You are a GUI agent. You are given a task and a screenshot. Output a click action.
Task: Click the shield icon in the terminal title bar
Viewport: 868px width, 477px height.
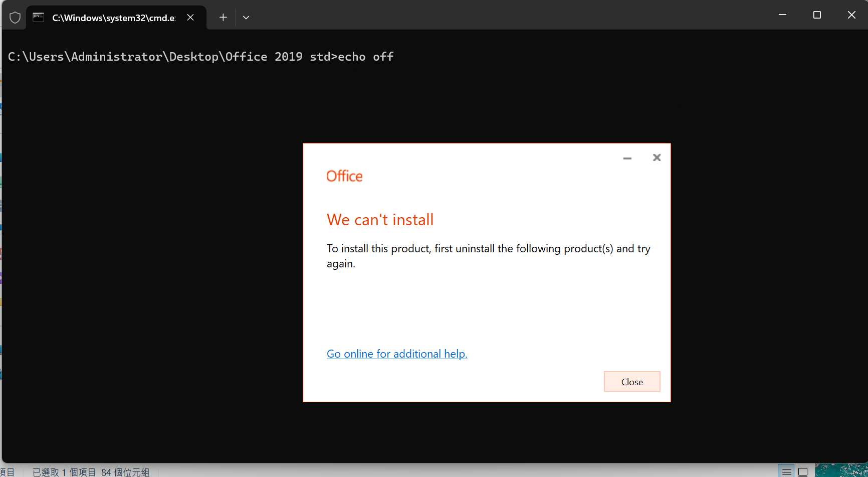15,18
